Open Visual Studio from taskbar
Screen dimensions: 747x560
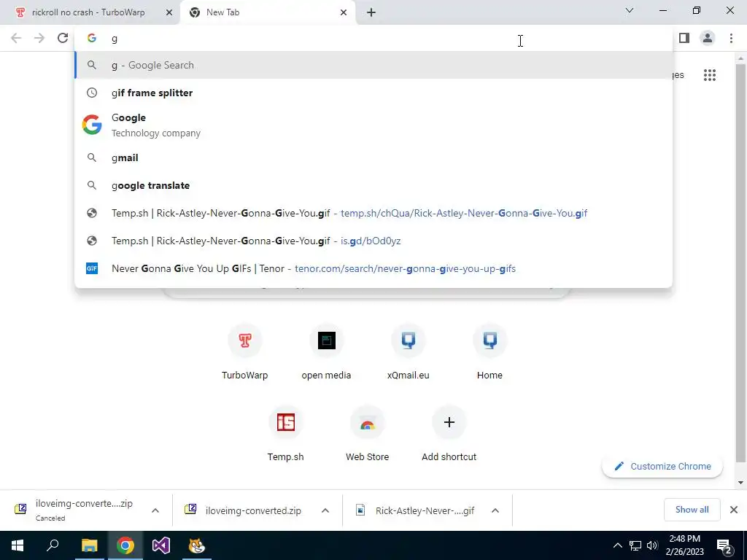[161, 545]
